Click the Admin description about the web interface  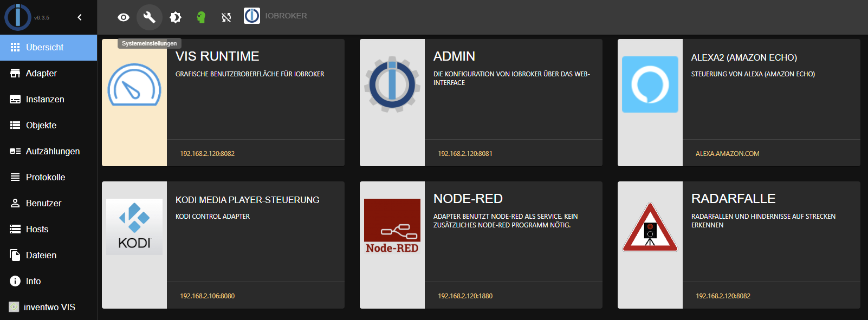pos(511,79)
